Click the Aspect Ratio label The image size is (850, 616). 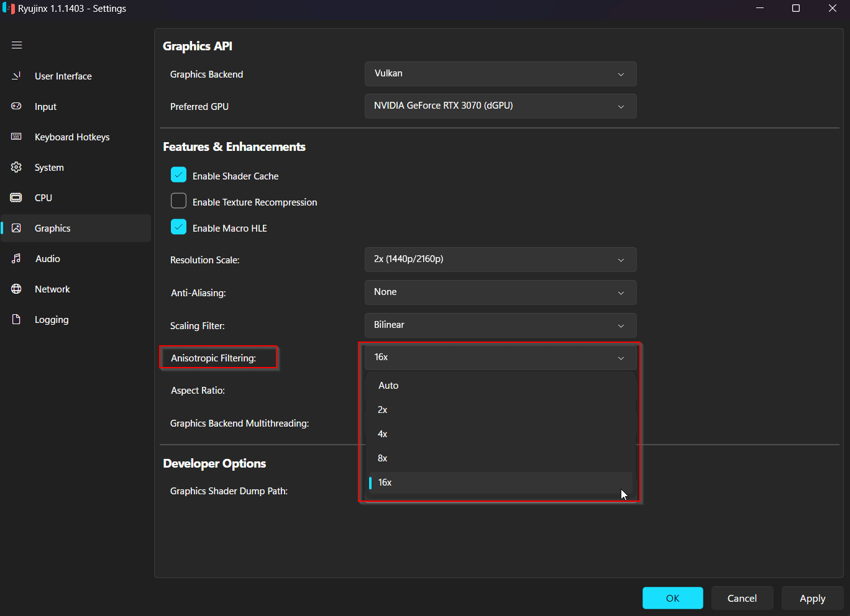click(x=198, y=391)
